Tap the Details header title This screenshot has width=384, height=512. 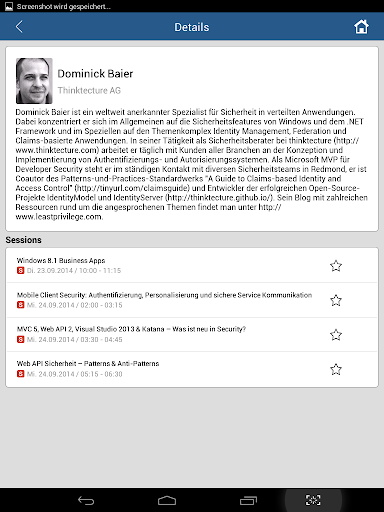[x=192, y=27]
